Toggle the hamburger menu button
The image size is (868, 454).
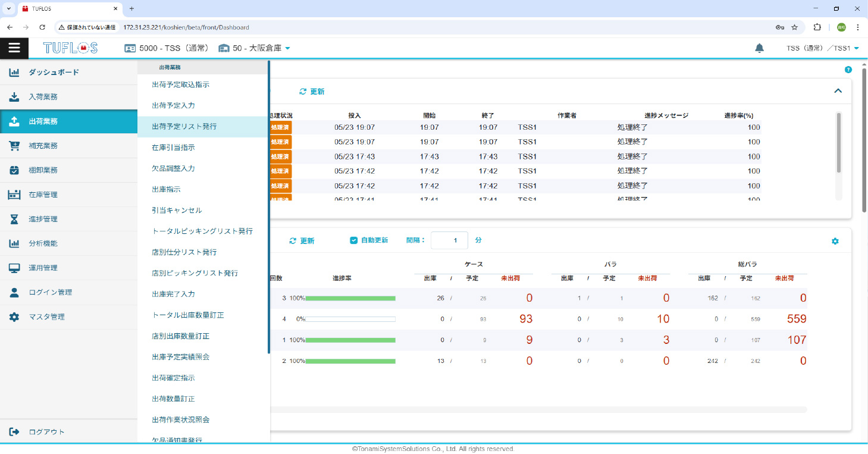pyautogui.click(x=14, y=48)
